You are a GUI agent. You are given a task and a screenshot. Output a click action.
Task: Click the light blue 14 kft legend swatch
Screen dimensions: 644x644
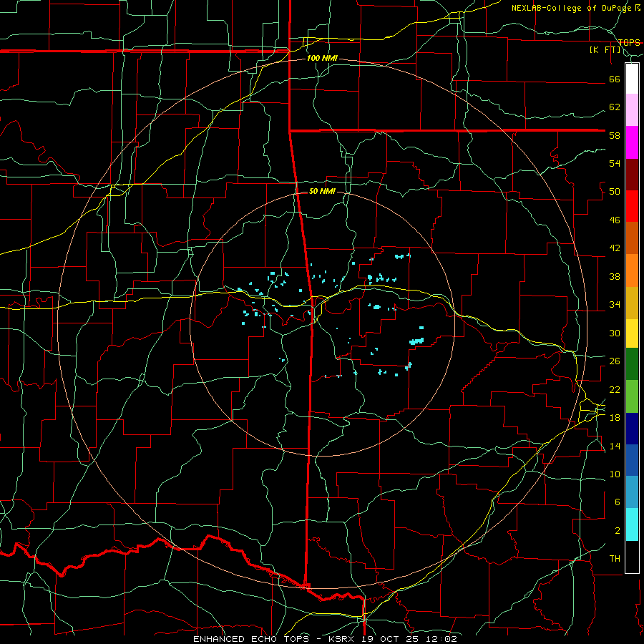(632, 492)
